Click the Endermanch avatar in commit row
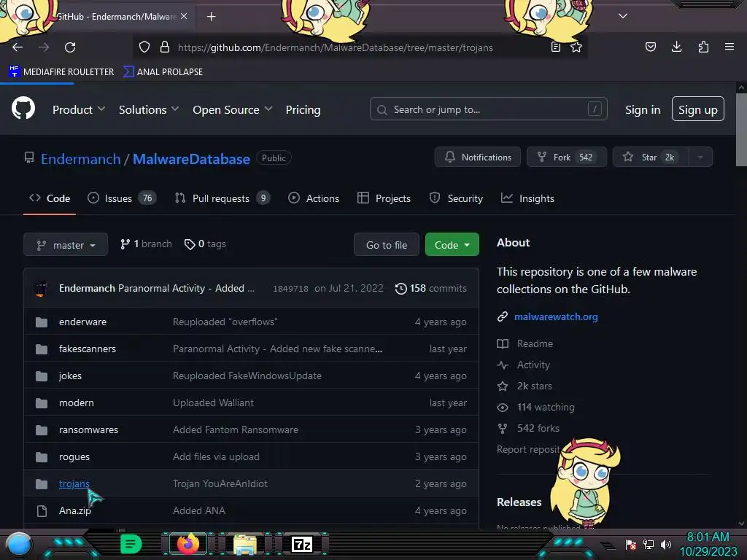747x560 pixels. point(41,288)
